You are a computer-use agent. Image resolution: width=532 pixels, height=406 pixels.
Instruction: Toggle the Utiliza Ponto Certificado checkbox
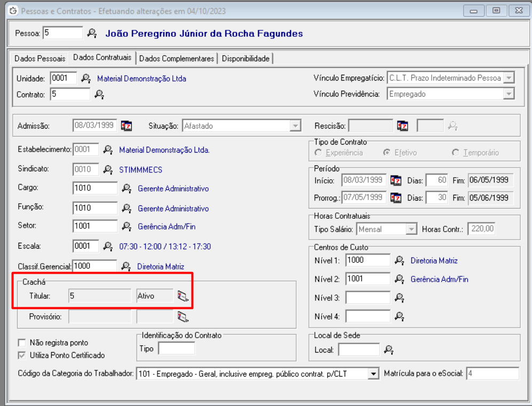click(22, 355)
